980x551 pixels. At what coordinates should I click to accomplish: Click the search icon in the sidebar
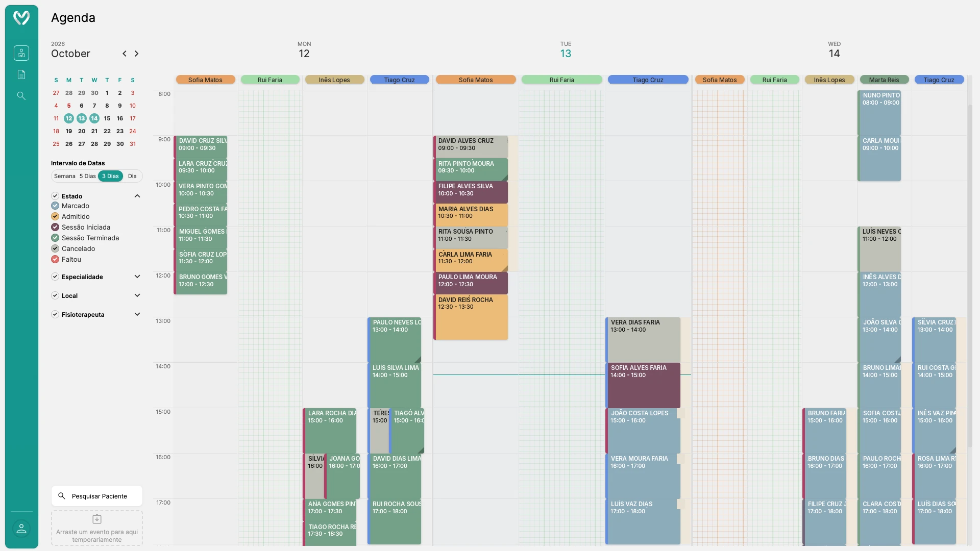[x=21, y=96]
